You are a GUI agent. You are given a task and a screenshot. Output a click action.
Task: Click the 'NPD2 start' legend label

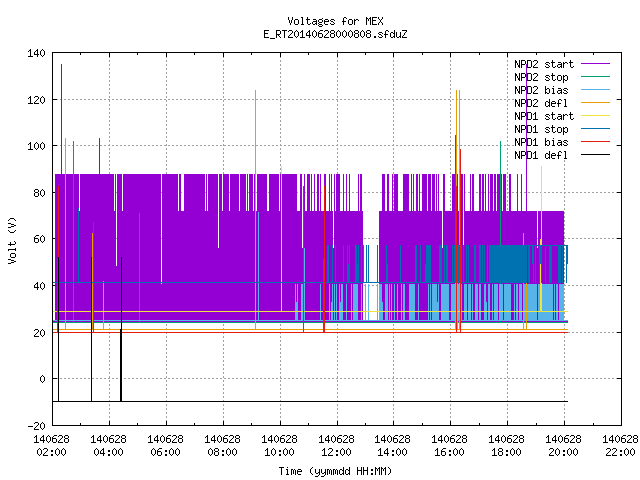tap(544, 64)
